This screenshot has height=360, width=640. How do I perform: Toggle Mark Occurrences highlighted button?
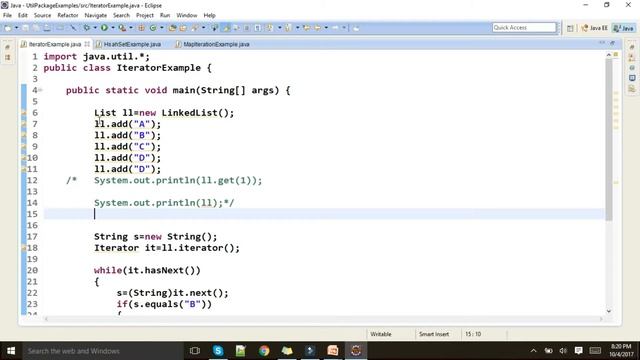pyautogui.click(x=226, y=28)
